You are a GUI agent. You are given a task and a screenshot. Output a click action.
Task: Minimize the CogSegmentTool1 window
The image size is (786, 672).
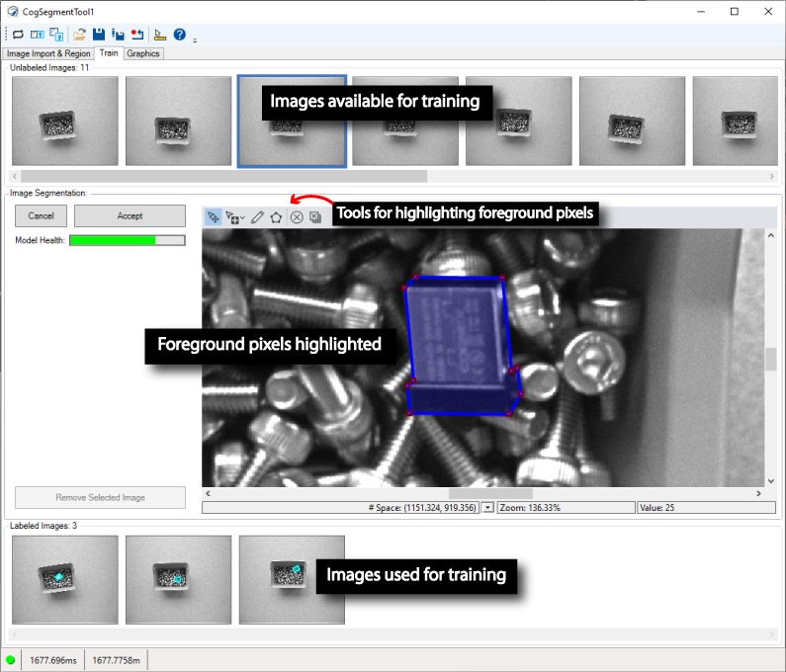701,12
